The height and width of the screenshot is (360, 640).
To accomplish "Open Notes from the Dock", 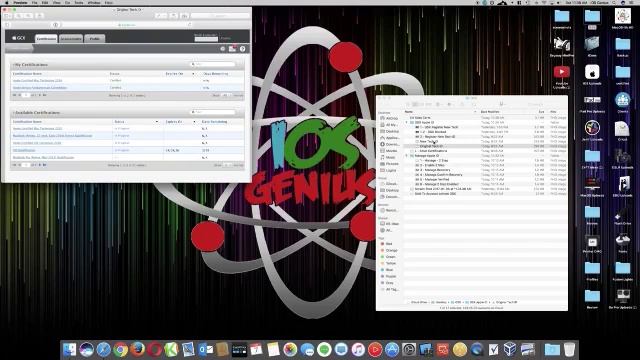I will (273, 350).
